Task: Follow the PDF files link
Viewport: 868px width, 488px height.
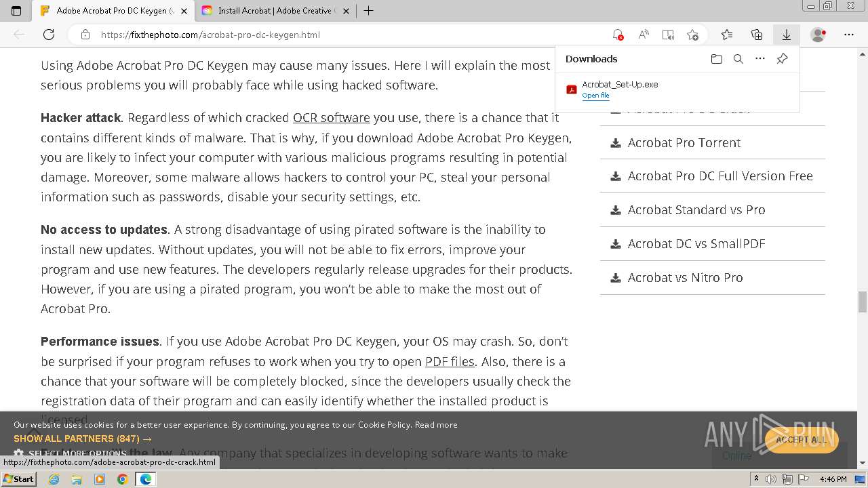Action: point(450,361)
